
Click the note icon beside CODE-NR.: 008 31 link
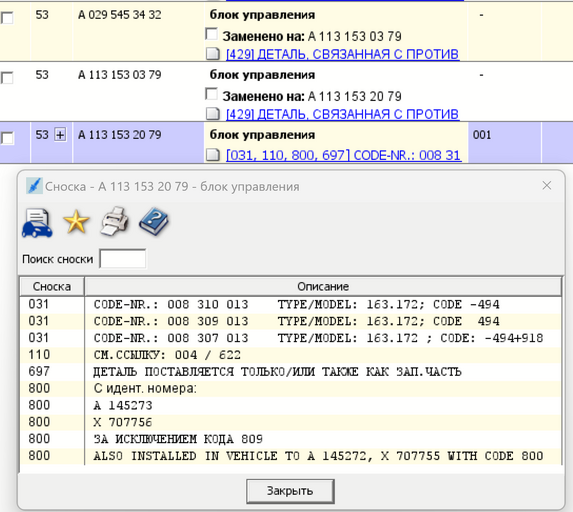coord(213,155)
